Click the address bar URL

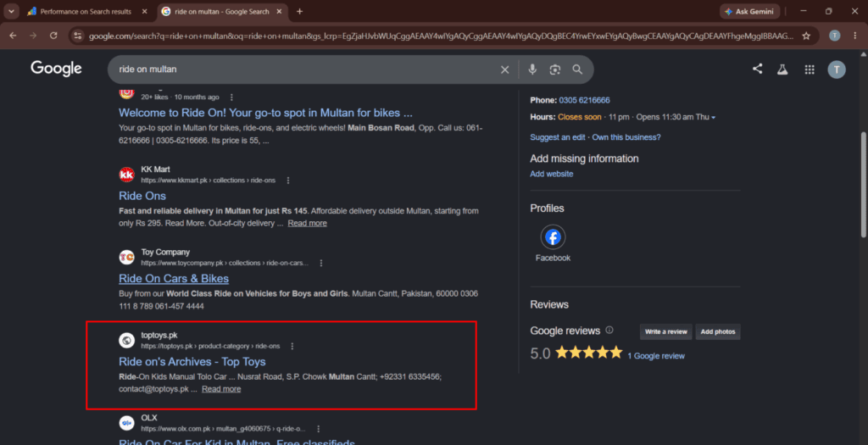[x=441, y=36]
